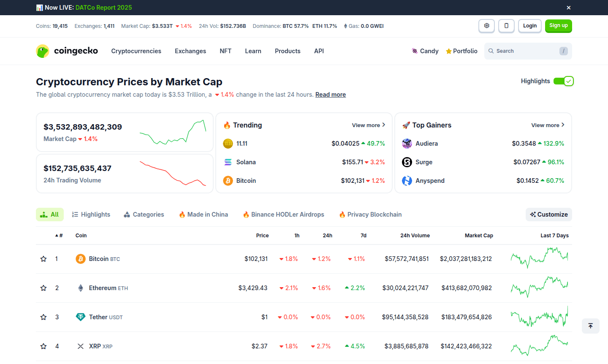608x364 pixels.
Task: Click the Bitcoin coin logo in the table
Action: (x=80, y=258)
